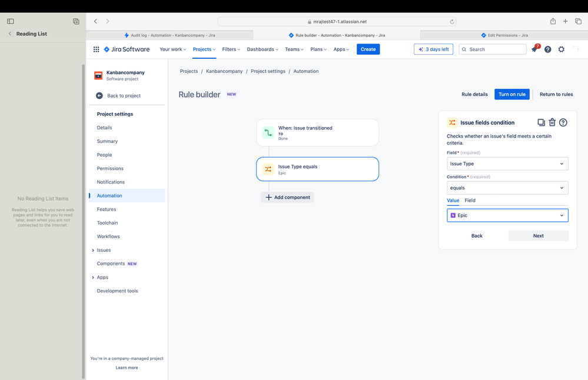Viewport: 588px width, 380px height.
Task: Click Rule details
Action: (x=474, y=95)
